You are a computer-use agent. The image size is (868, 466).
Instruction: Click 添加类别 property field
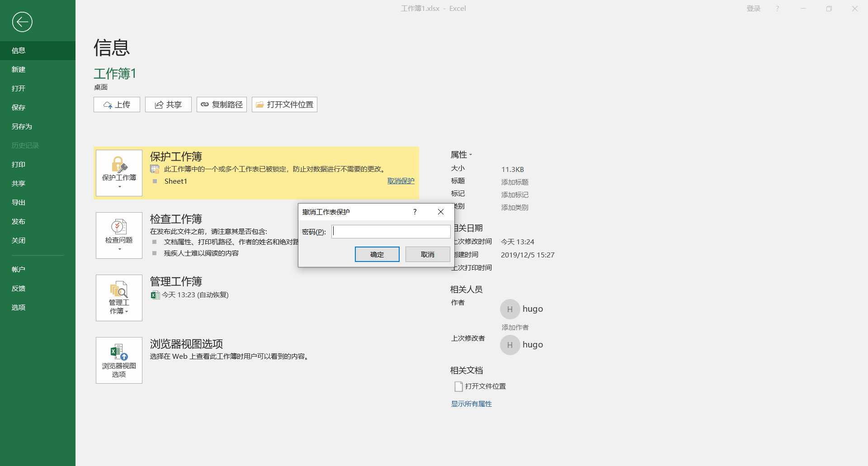pyautogui.click(x=514, y=207)
